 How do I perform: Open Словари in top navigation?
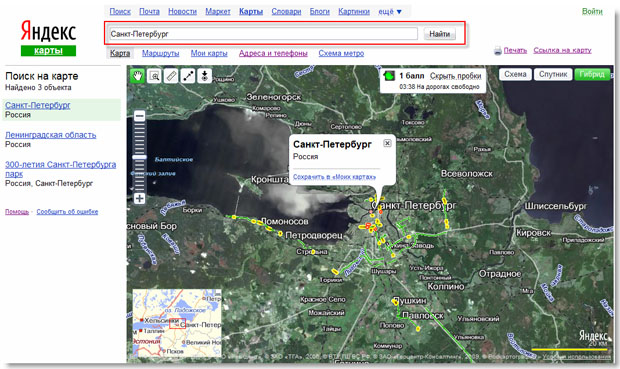pyautogui.click(x=286, y=11)
